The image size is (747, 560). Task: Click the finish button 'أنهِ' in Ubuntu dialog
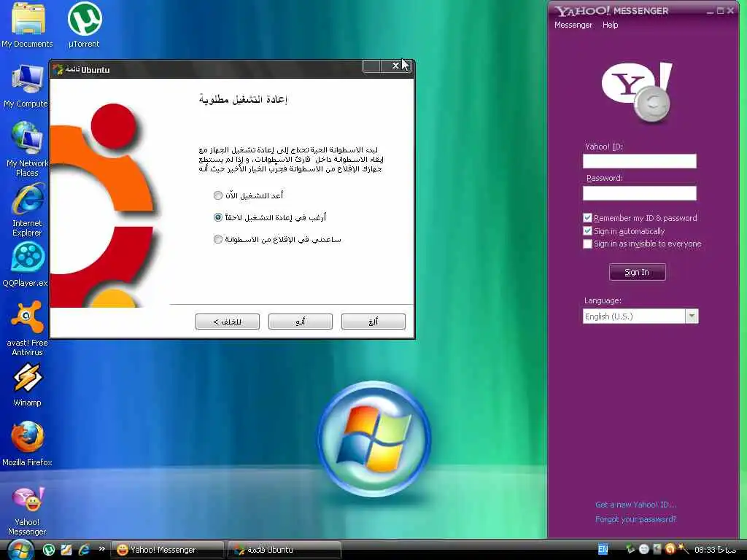[x=300, y=322]
